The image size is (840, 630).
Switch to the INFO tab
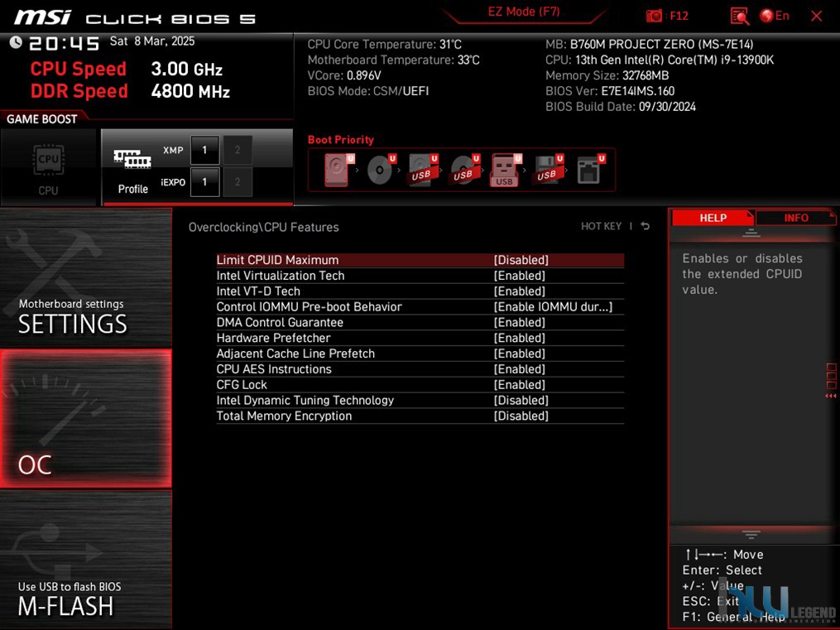pyautogui.click(x=795, y=218)
